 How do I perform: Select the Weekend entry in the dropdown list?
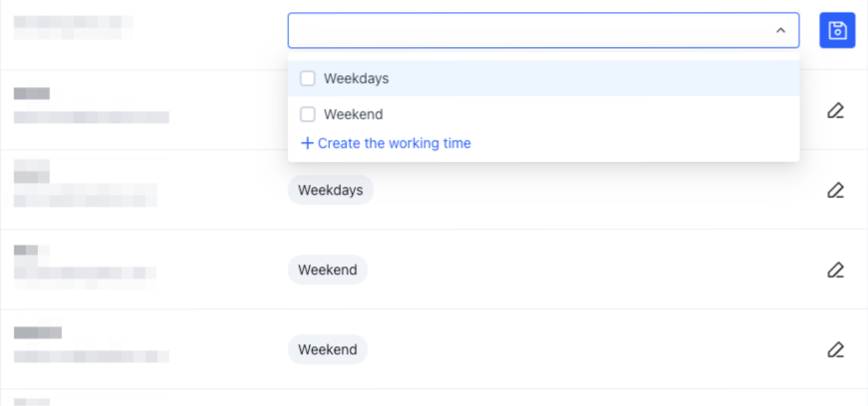pos(354,114)
